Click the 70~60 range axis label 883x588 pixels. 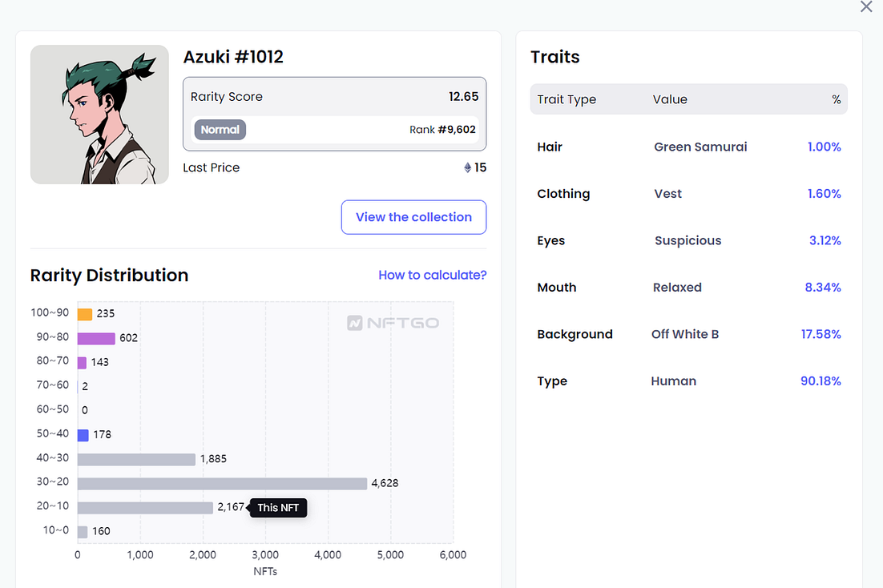click(52, 385)
